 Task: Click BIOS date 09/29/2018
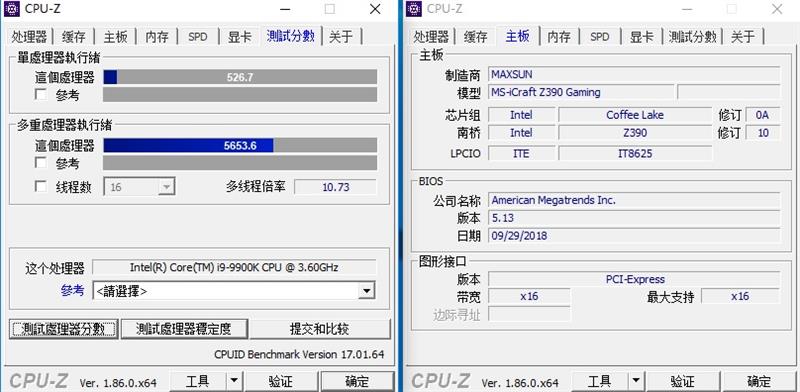point(634,236)
